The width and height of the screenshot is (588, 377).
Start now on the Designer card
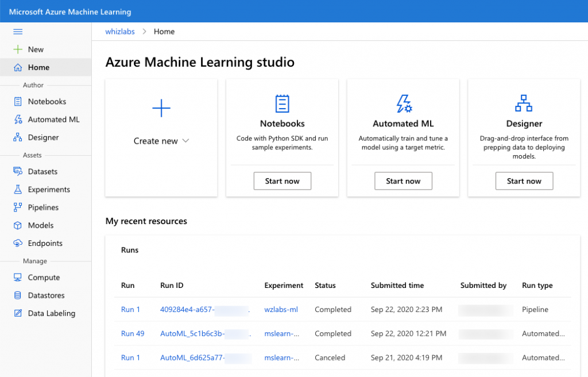(524, 180)
